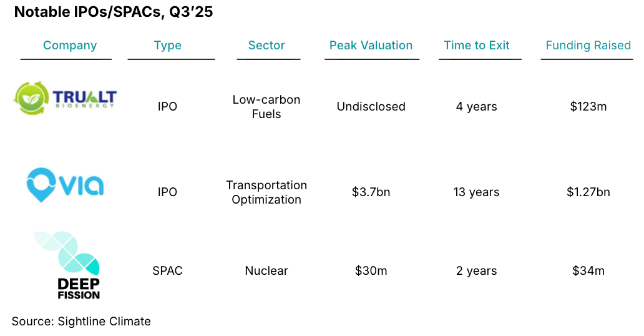
Task: Click the TruAlt Bioenergy logo
Action: click(x=66, y=99)
